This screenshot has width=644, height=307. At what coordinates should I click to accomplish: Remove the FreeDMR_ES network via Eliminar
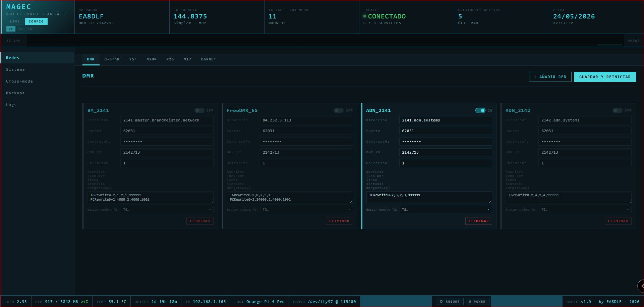(339, 221)
